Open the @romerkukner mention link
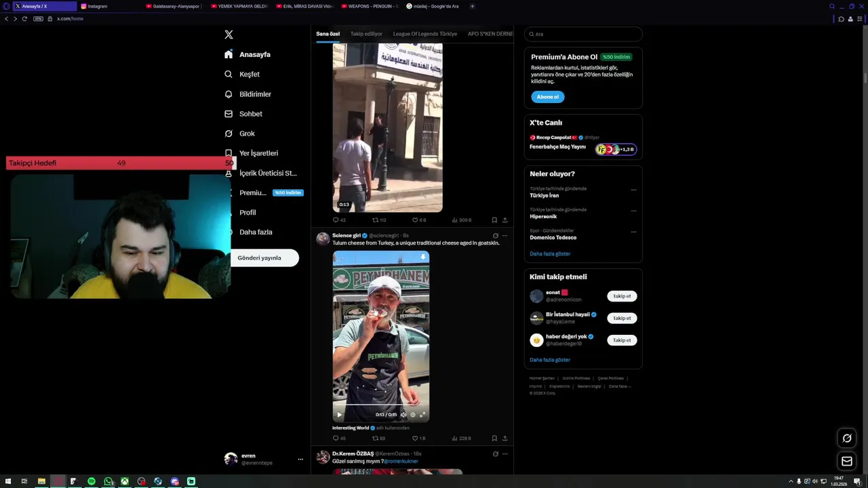This screenshot has height=488, width=868. [401, 462]
